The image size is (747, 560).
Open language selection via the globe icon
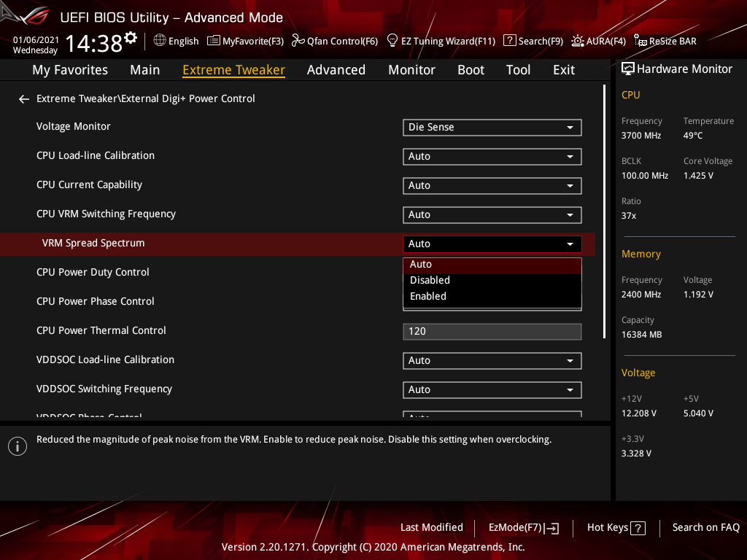pos(160,41)
